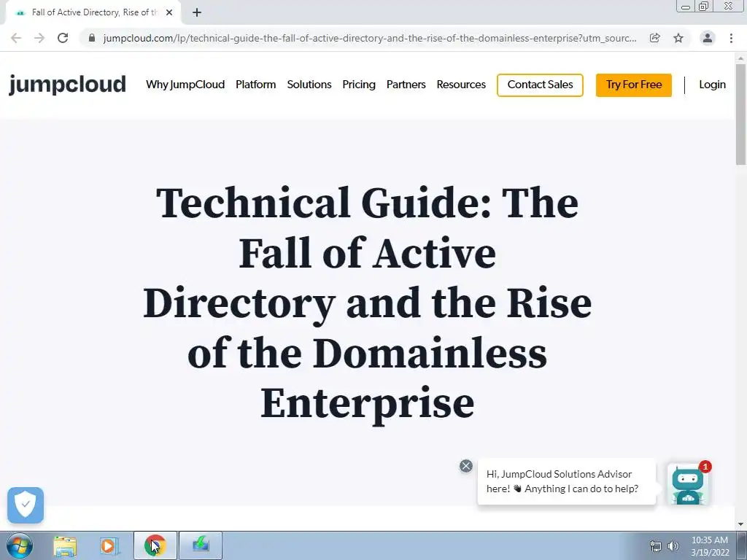
Task: Open the Why JumpCloud menu
Action: (185, 85)
